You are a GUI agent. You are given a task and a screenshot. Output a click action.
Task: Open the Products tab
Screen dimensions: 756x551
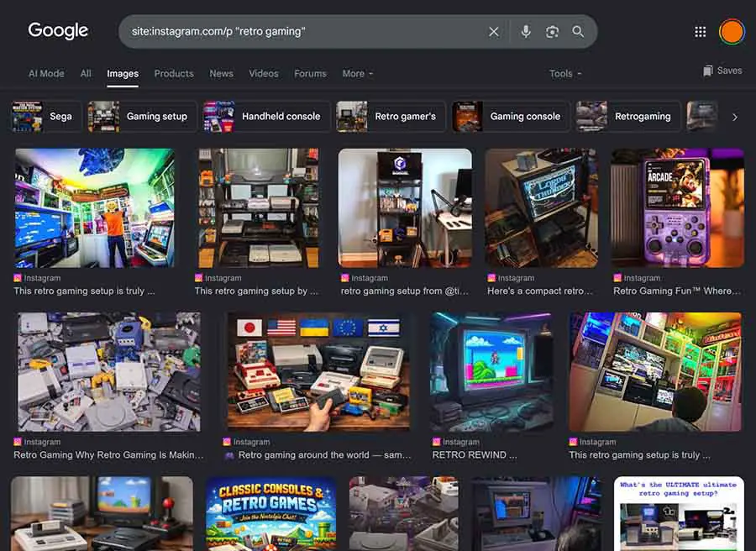pos(174,74)
